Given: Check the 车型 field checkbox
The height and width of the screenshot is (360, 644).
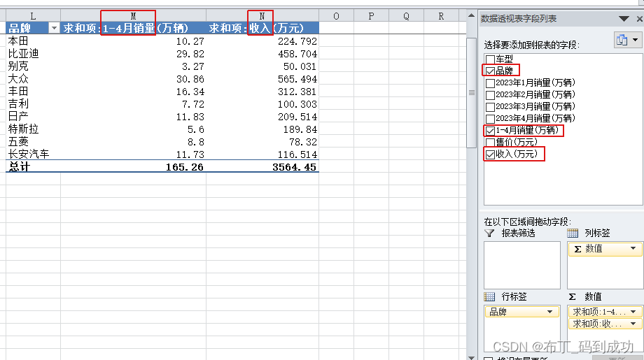Looking at the screenshot, I should [490, 59].
